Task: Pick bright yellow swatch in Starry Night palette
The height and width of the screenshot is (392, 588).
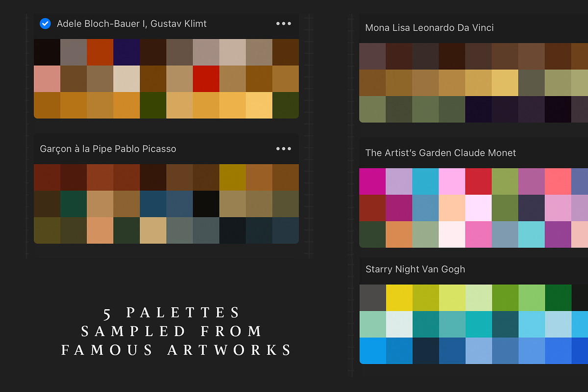Action: click(x=399, y=297)
